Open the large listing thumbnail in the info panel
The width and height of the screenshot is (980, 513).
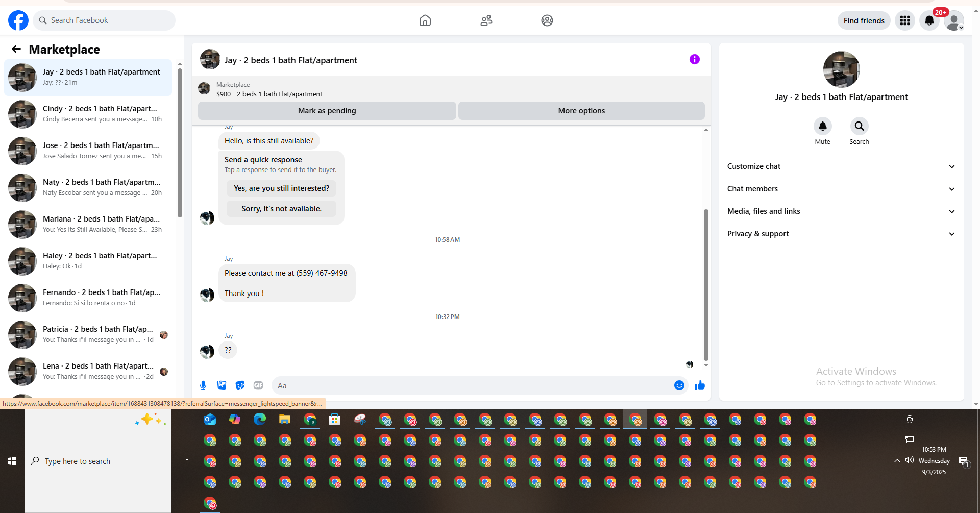[x=842, y=69]
